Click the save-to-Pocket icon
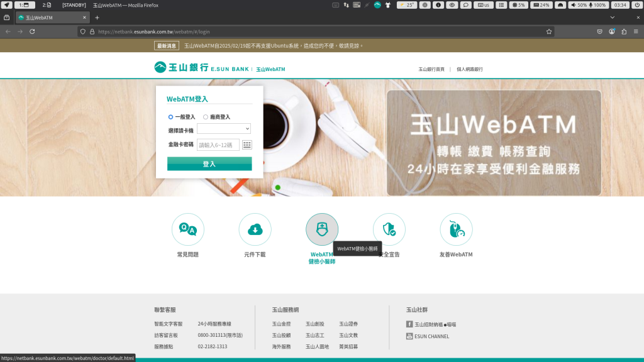The width and height of the screenshot is (644, 362). [x=599, y=31]
